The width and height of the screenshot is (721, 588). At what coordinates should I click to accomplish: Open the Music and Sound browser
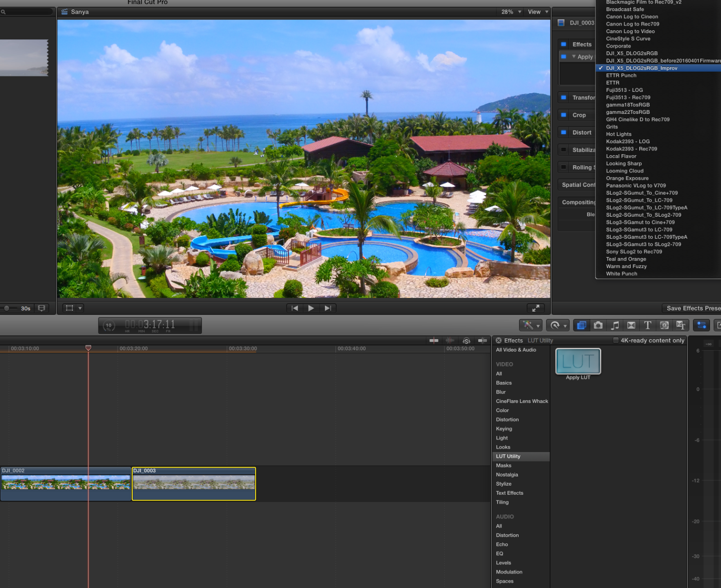(x=615, y=325)
